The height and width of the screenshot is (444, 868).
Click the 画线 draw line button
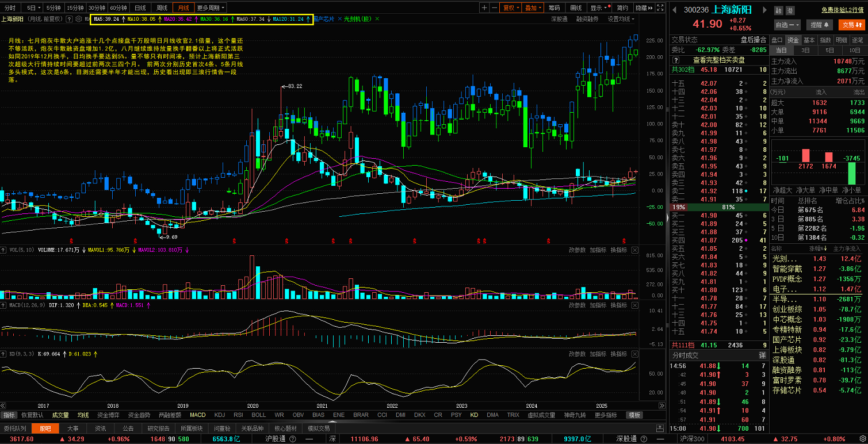pos(576,7)
